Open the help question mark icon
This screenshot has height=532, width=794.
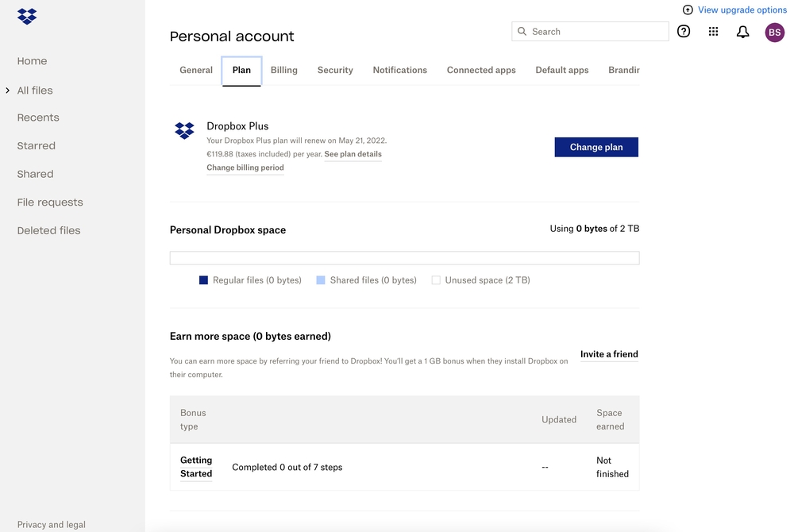(x=684, y=32)
